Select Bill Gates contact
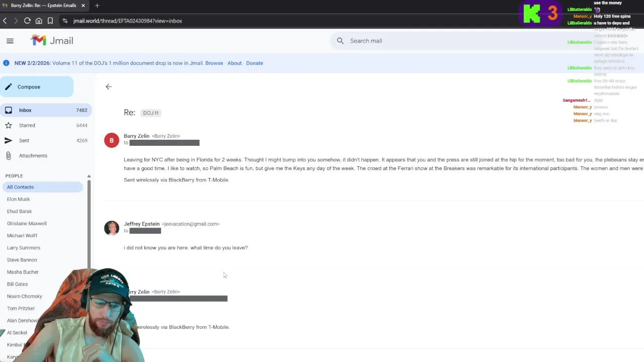Image resolution: width=644 pixels, height=362 pixels. 17,284
